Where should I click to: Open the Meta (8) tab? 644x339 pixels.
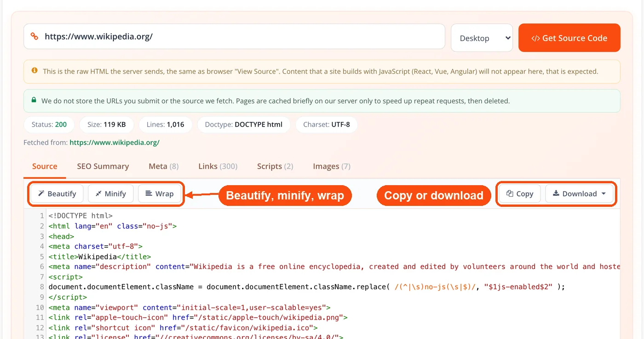pyautogui.click(x=163, y=166)
